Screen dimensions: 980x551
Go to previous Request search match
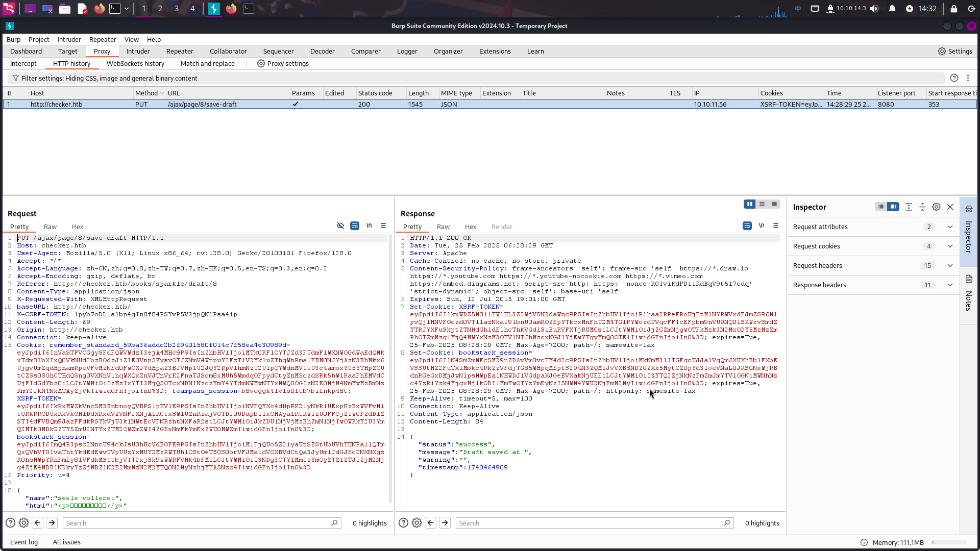37,522
